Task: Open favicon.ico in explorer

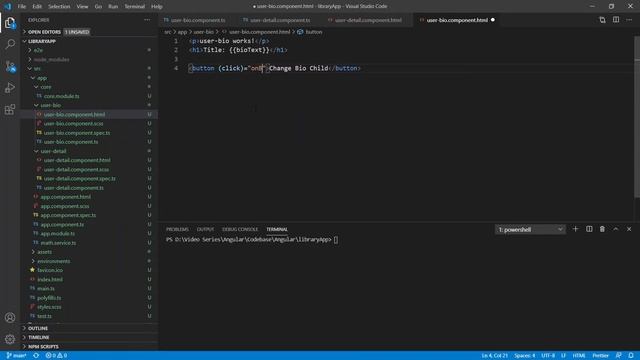Action: tap(50, 270)
